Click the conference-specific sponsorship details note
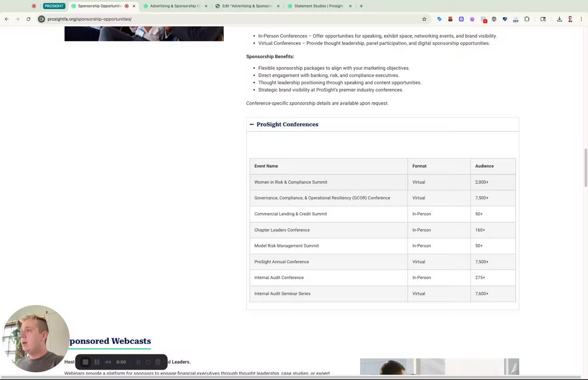The image size is (588, 380). coord(317,103)
